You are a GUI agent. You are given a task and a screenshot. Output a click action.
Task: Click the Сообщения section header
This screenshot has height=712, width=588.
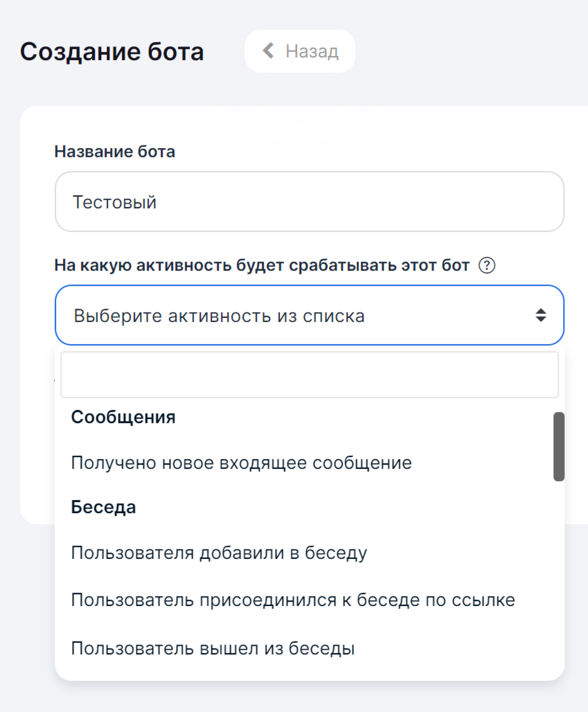123,416
